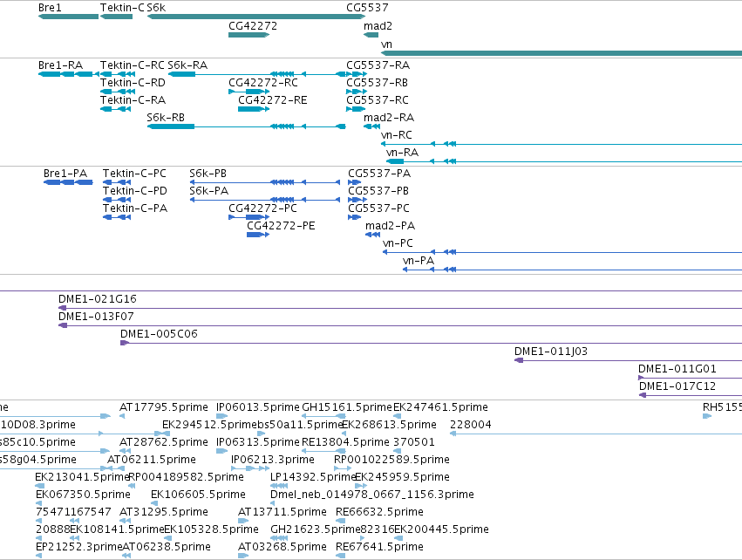The image size is (742, 560).
Task: Click transcript CG5537-RB label
Action: 378,82
